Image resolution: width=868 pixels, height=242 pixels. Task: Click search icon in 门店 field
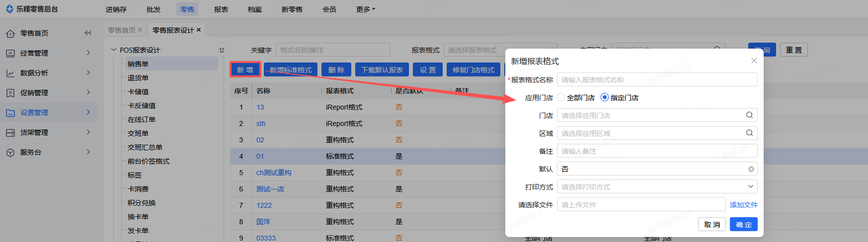pos(749,115)
